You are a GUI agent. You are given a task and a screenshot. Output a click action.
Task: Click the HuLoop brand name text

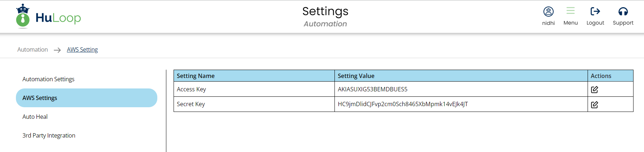[58, 18]
